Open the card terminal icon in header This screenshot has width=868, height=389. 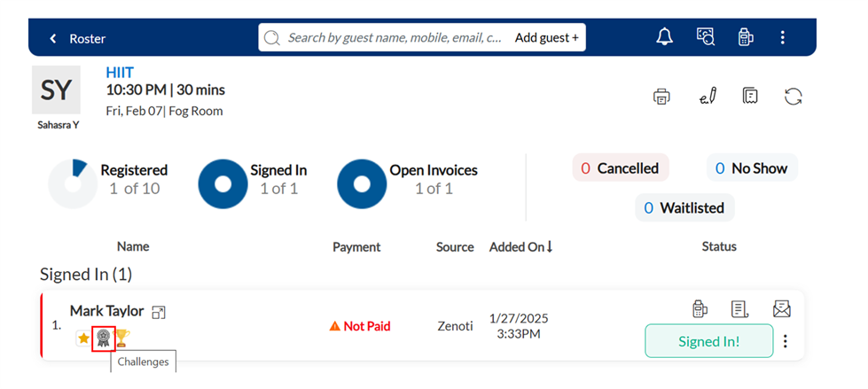[746, 37]
